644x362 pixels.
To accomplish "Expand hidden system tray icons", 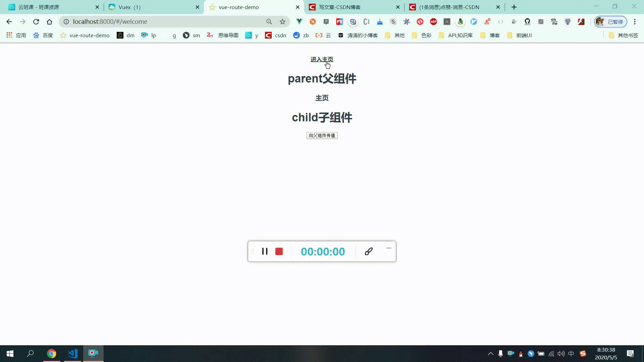I will click(x=490, y=354).
